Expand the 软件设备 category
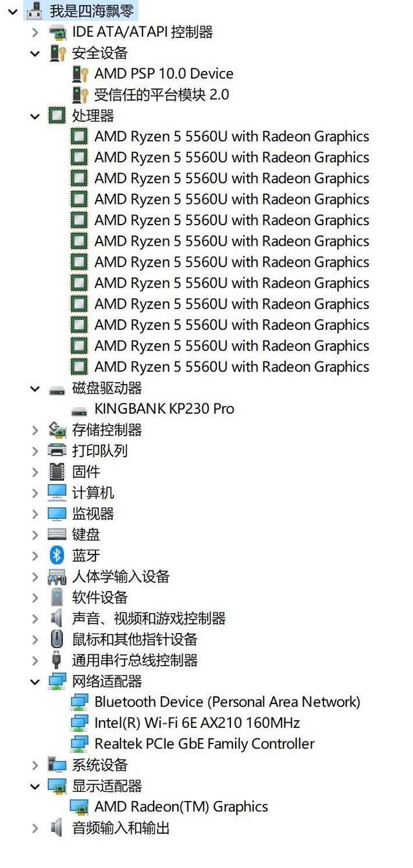The image size is (413, 868). 35,598
